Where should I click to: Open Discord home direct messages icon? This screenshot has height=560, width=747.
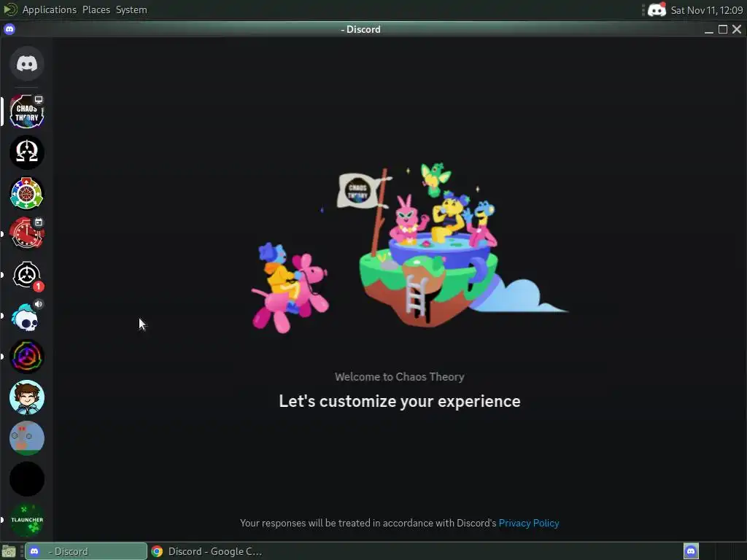pyautogui.click(x=27, y=63)
